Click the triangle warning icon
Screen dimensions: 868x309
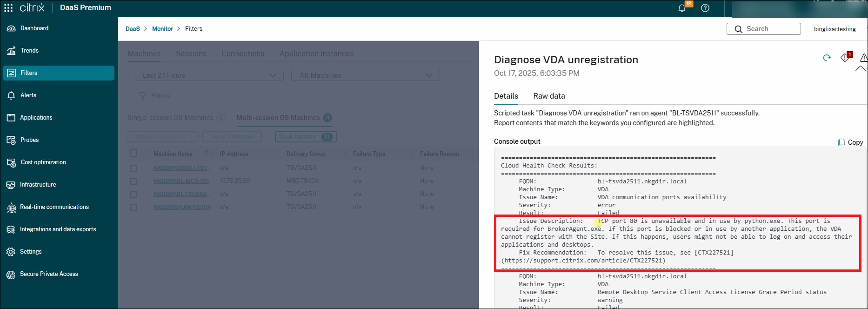click(x=864, y=58)
